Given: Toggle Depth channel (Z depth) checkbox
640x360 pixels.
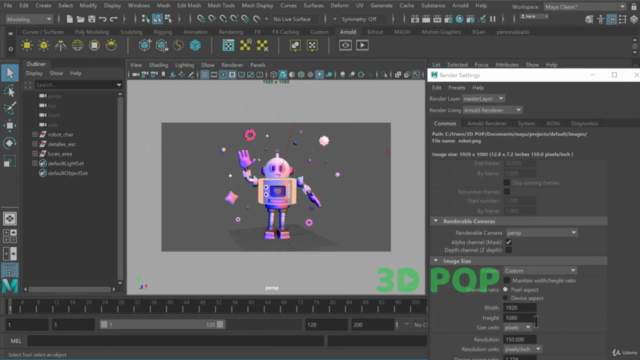Looking at the screenshot, I should 509,250.
